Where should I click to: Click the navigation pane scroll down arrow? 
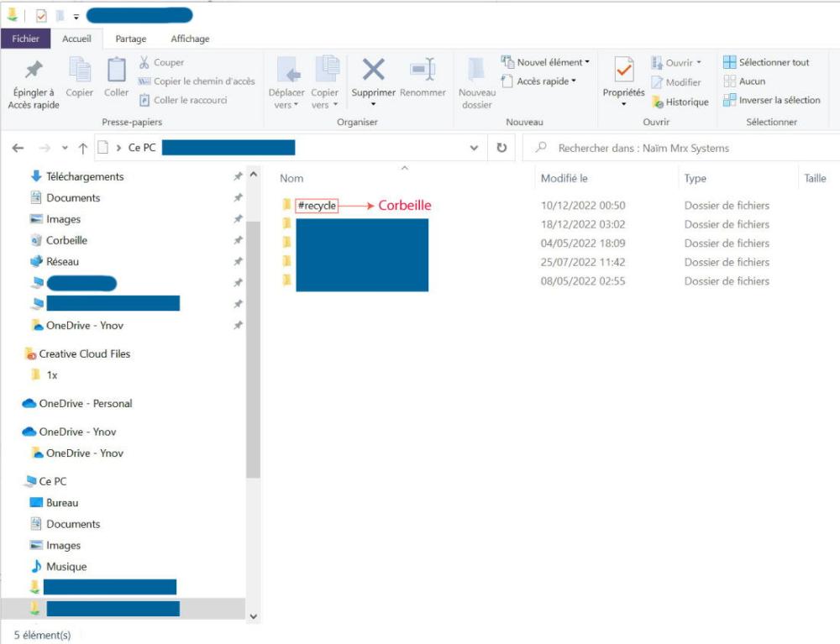[254, 615]
